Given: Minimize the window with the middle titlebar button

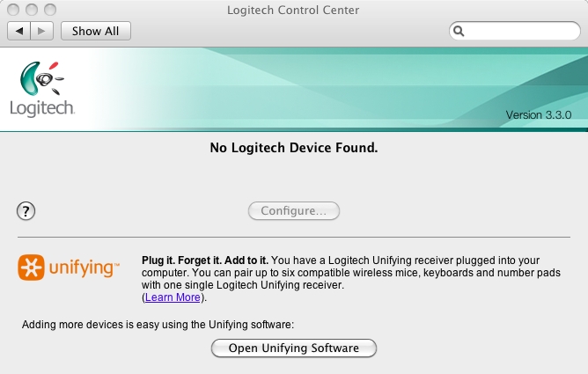Looking at the screenshot, I should click(x=32, y=10).
